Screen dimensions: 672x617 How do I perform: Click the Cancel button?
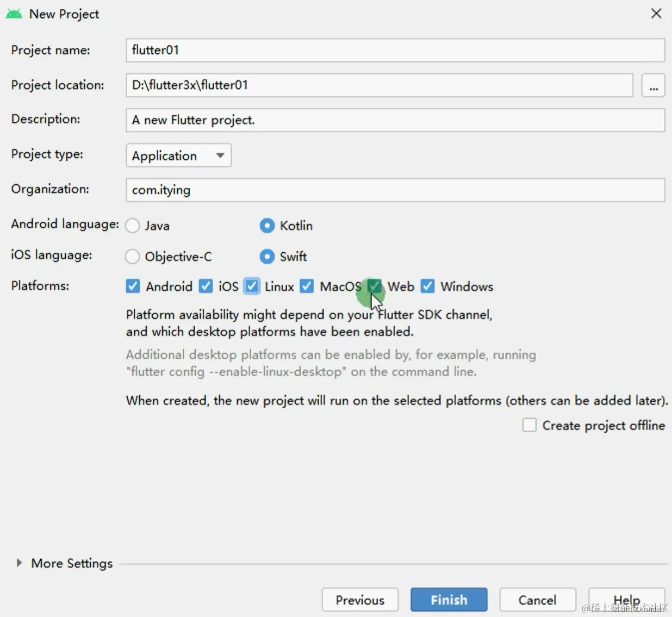[x=537, y=600]
